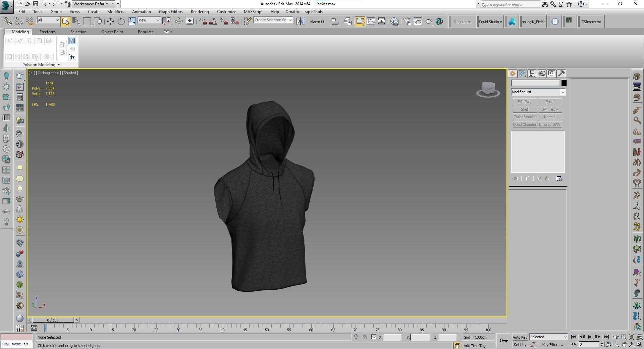Toggle Spinner Snap
The width and height of the screenshot is (644, 349).
235,22
